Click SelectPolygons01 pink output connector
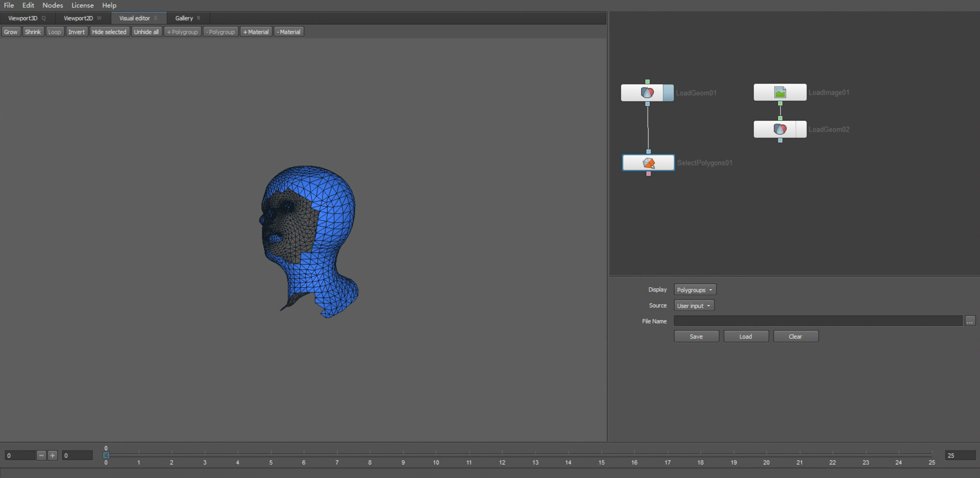 648,174
